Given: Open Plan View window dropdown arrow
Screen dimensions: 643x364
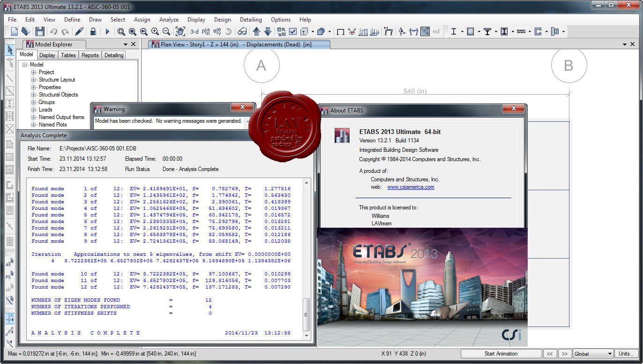Looking at the screenshot, I should (x=625, y=44).
